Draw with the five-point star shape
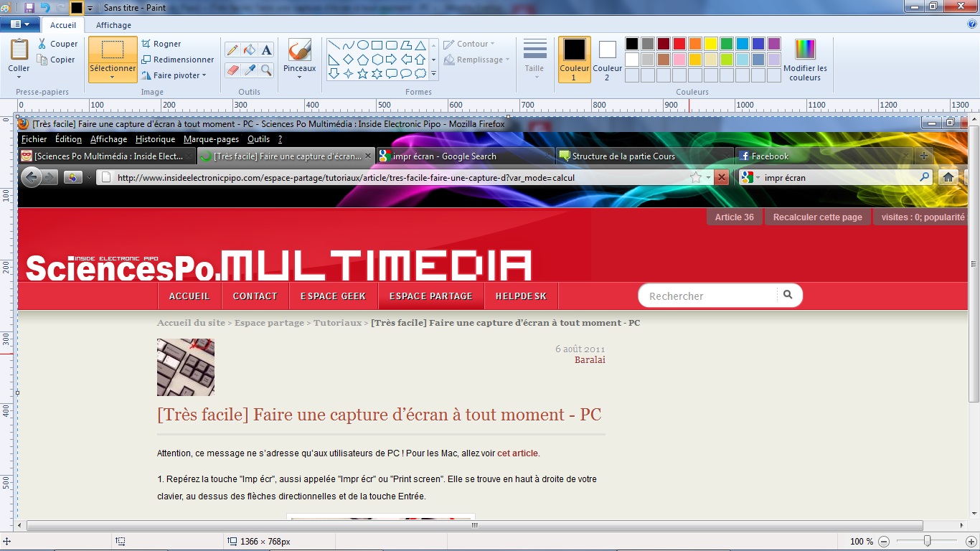The width and height of the screenshot is (980, 551). [362, 74]
